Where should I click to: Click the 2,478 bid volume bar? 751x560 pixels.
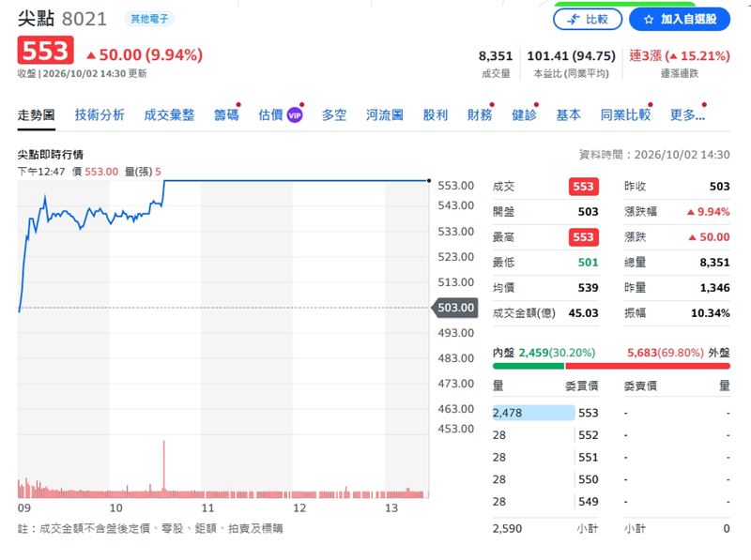point(533,413)
